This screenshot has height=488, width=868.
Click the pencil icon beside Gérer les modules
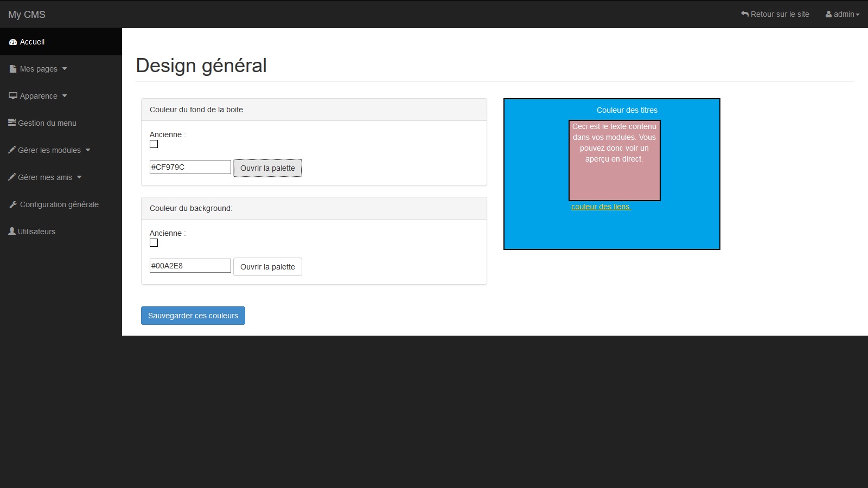[x=12, y=150]
